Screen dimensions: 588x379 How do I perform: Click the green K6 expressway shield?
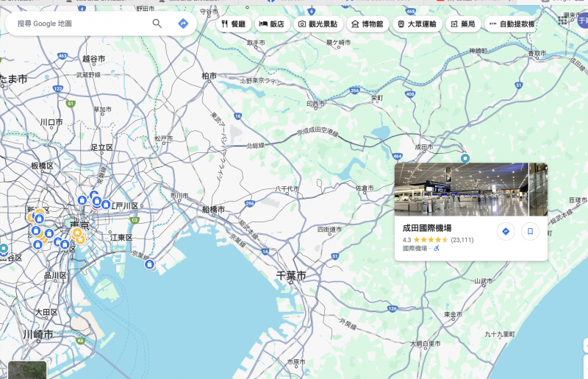click(x=81, y=341)
